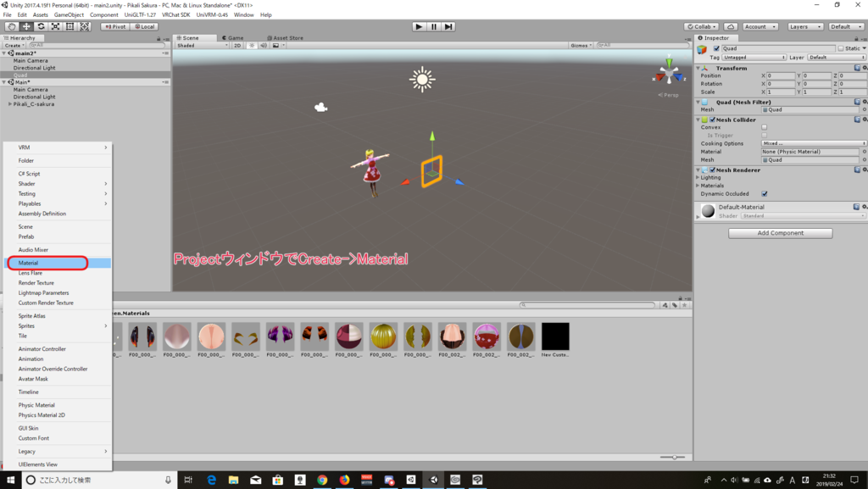Open Shaded draw mode dropdown
The image size is (868, 489).
[x=202, y=46]
